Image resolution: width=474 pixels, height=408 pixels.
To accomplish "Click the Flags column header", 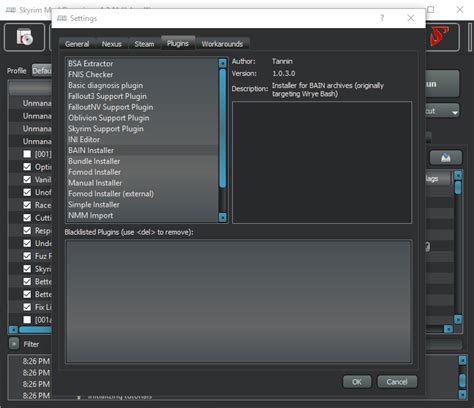I will pos(439,179).
